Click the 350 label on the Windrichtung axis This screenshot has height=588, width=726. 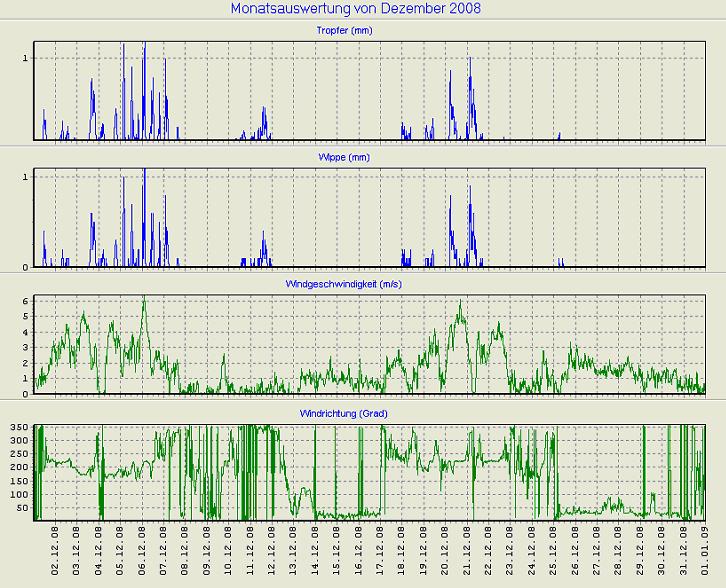[17, 428]
